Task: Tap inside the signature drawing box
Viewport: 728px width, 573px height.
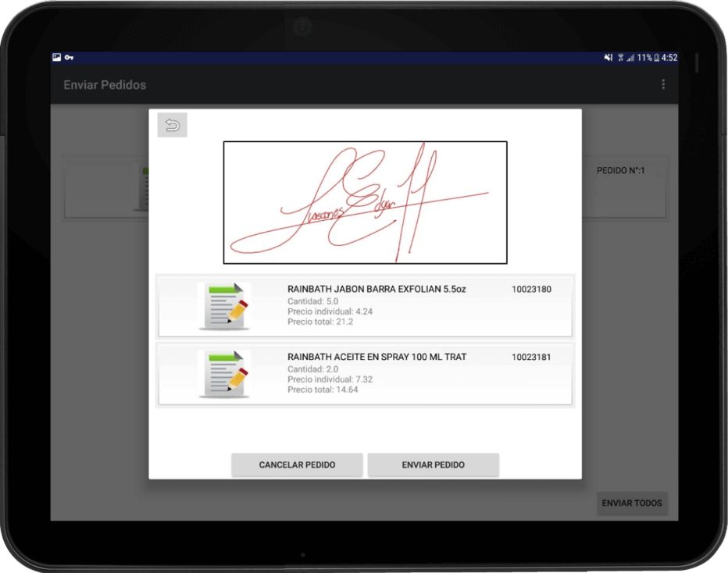Action: 365,202
